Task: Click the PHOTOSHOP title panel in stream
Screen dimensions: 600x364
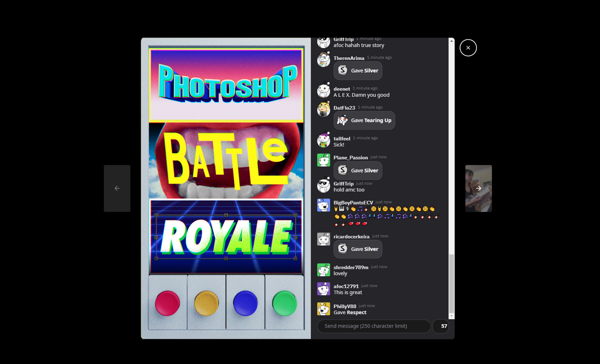Action: pos(226,85)
